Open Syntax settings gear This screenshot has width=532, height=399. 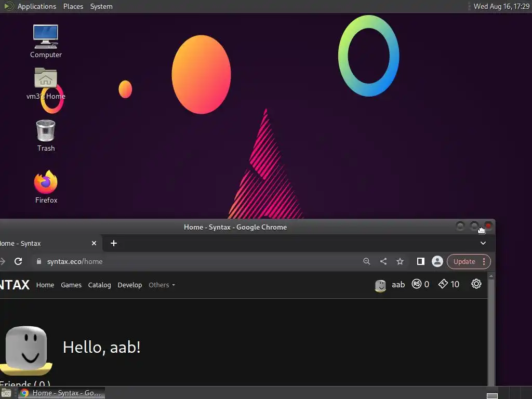pos(476,284)
